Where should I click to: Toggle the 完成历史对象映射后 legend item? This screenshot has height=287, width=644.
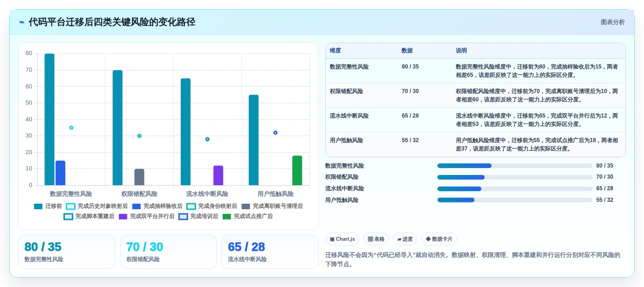click(x=97, y=206)
